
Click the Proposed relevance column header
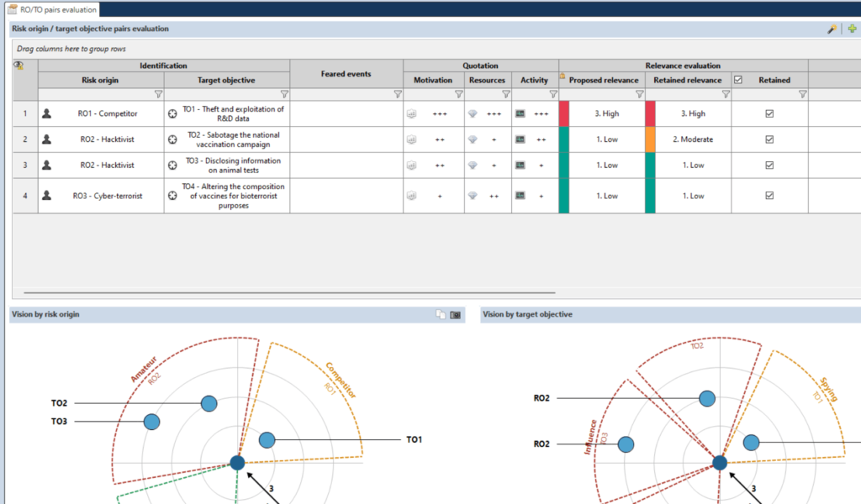[607, 80]
